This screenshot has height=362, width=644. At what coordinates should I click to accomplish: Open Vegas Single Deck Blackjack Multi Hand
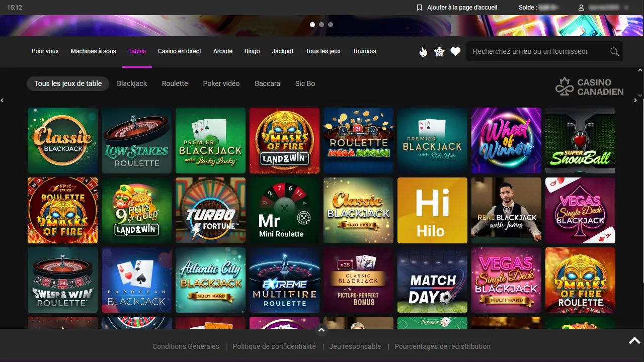pos(506,280)
